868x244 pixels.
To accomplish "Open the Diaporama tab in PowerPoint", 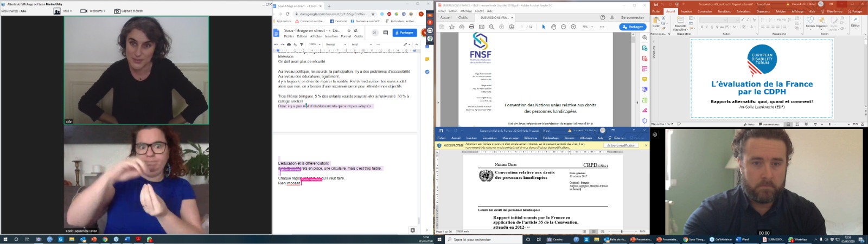I will pyautogui.click(x=763, y=11).
